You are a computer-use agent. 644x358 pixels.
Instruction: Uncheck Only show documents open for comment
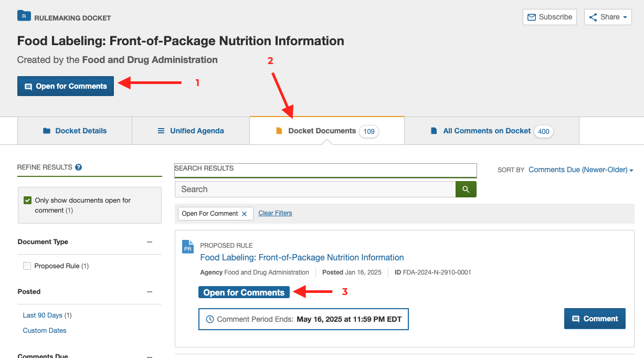(28, 201)
